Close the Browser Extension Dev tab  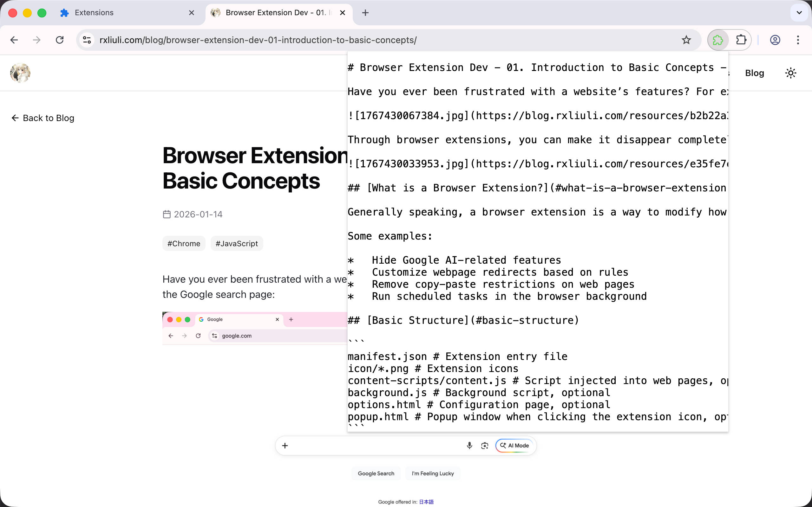(x=342, y=13)
